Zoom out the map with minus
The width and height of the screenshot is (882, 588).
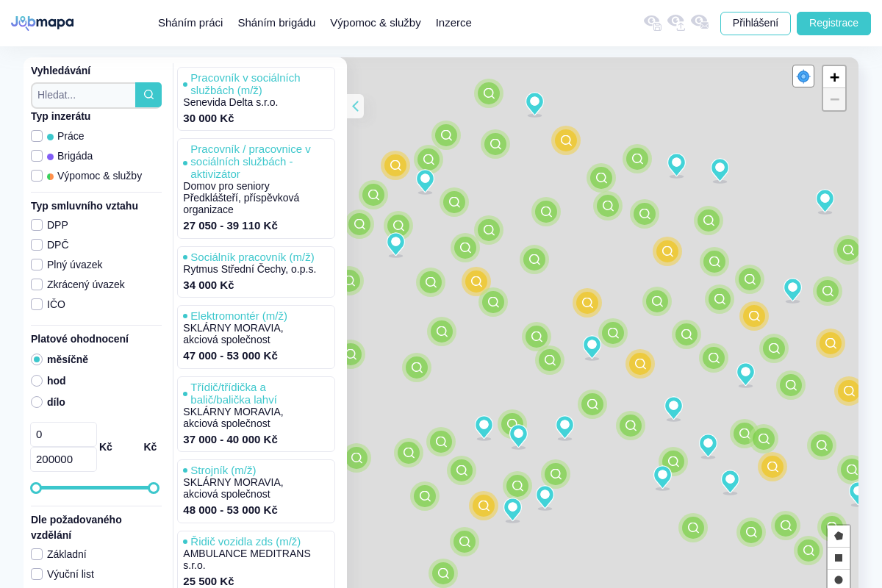[x=834, y=99]
